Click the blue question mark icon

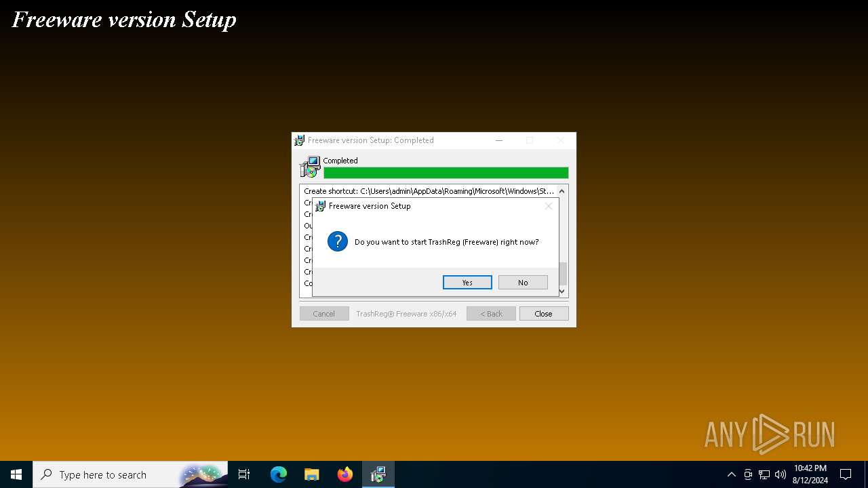pyautogui.click(x=338, y=241)
